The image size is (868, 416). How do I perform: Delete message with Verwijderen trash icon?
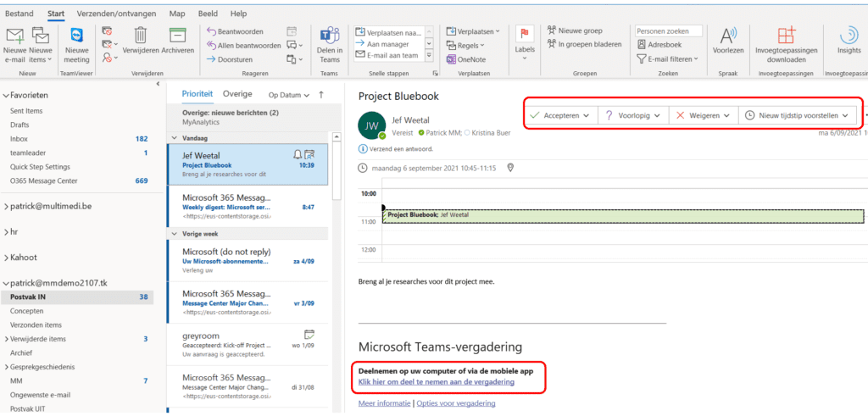pyautogui.click(x=141, y=42)
